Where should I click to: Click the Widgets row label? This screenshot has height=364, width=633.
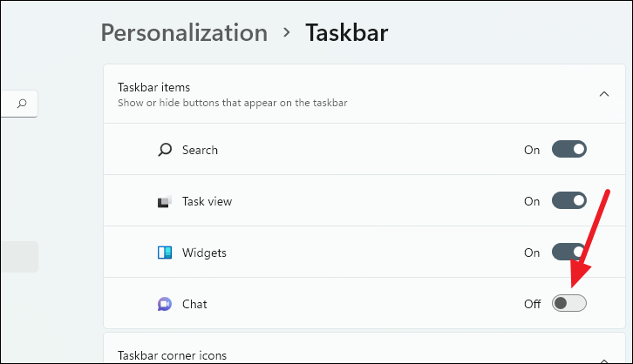tap(204, 253)
